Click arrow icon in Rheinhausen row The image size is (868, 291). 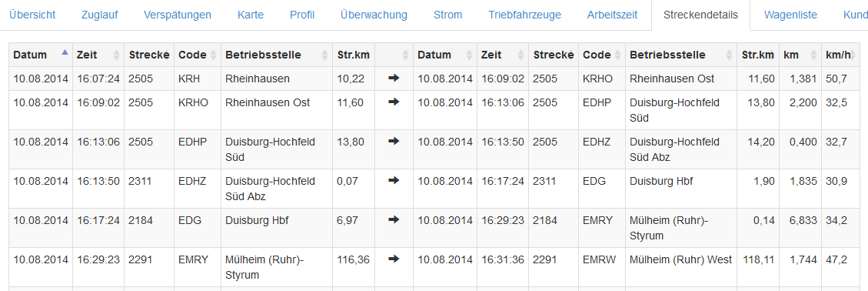coord(394,79)
